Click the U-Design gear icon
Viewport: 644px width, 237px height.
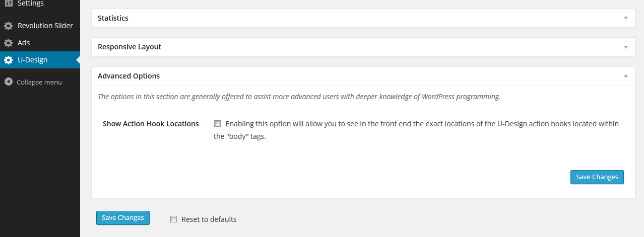(x=8, y=60)
